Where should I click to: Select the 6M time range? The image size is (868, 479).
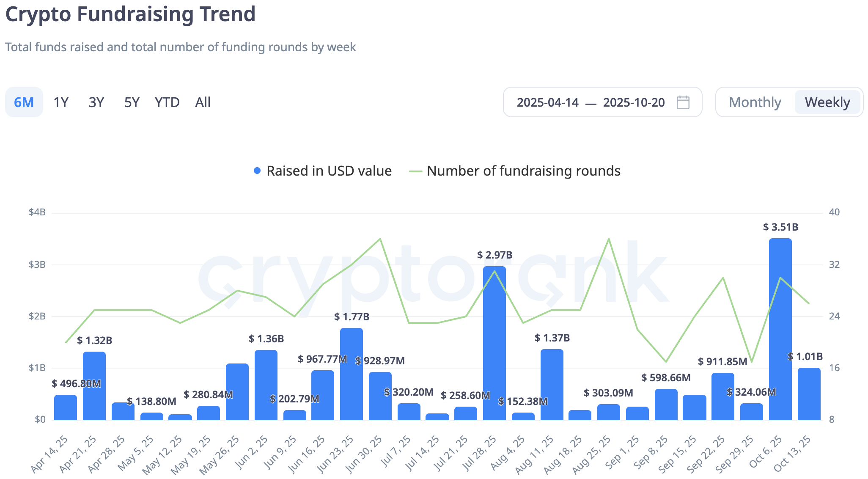coord(24,102)
